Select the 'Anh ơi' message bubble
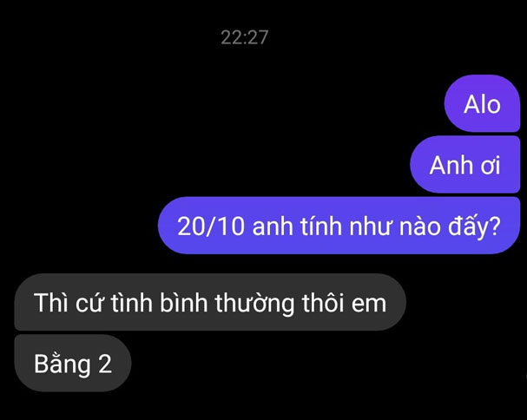This screenshot has height=420, width=527. pyautogui.click(x=465, y=165)
